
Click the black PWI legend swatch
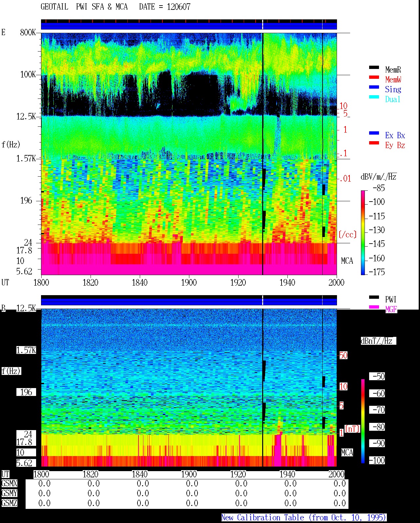pos(374,297)
